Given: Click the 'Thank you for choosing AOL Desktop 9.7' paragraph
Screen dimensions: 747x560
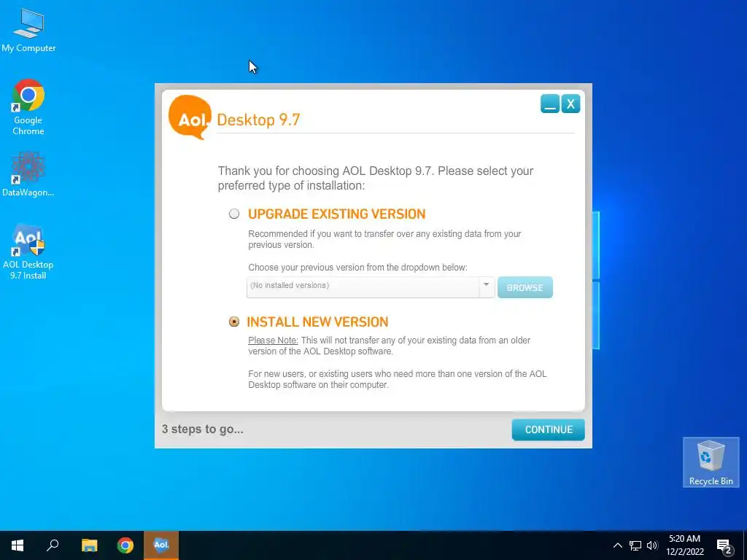Looking at the screenshot, I should coord(376,178).
